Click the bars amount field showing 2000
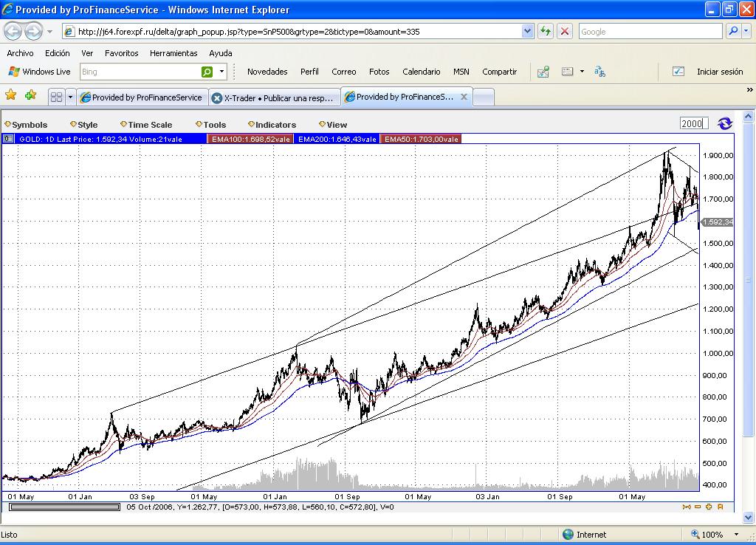The image size is (756, 545). click(x=693, y=123)
